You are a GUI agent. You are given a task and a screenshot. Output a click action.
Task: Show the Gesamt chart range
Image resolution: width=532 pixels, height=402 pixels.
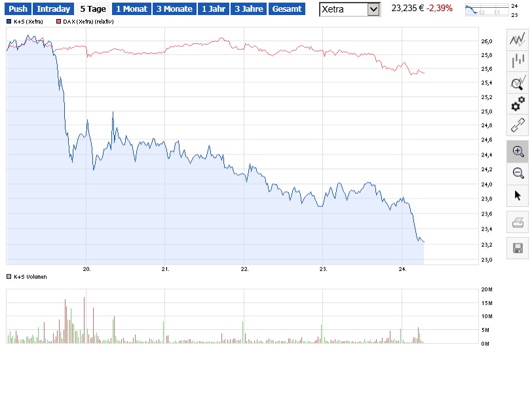click(x=287, y=9)
